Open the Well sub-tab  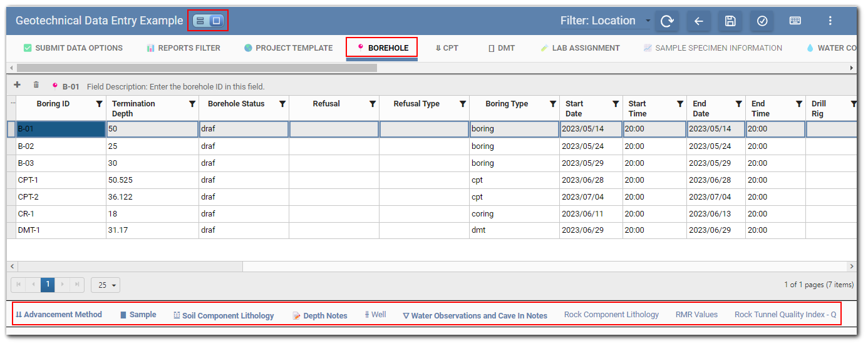click(x=375, y=315)
